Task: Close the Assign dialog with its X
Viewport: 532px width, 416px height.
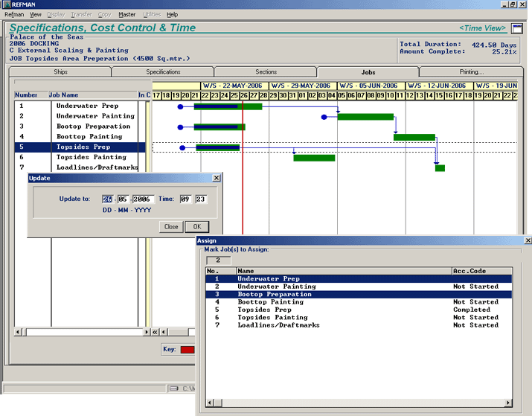Action: (528, 241)
